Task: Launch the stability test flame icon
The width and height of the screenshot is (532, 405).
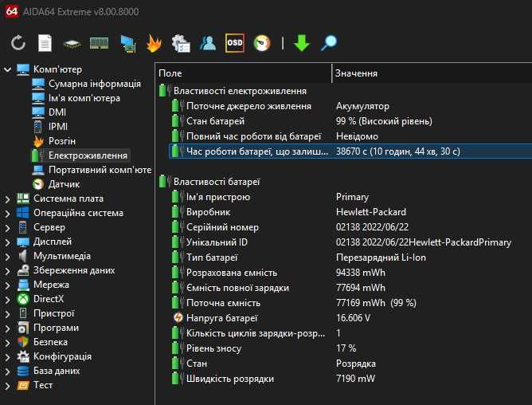Action: (154, 44)
